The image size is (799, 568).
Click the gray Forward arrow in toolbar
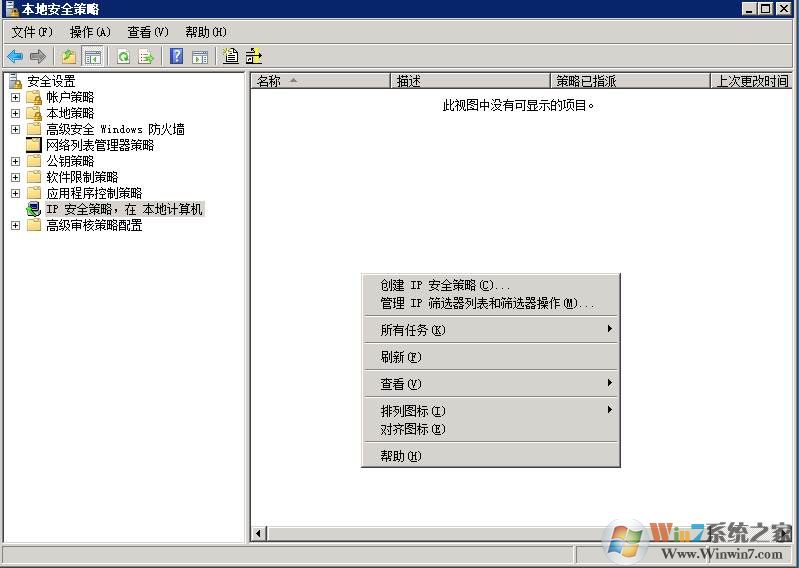point(38,56)
